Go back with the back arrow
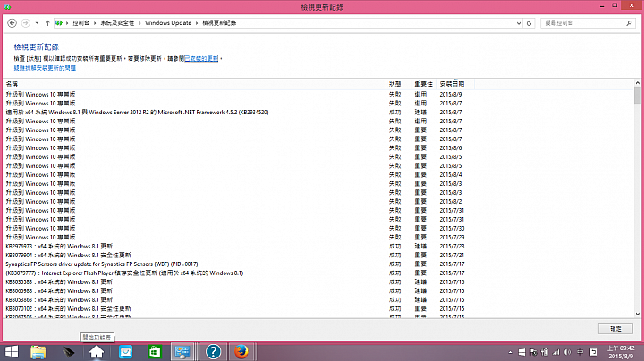This screenshot has height=361, width=644. 12,23
